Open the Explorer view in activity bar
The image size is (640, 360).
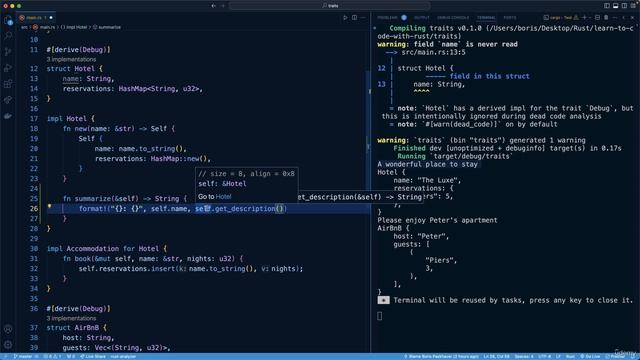point(8,20)
